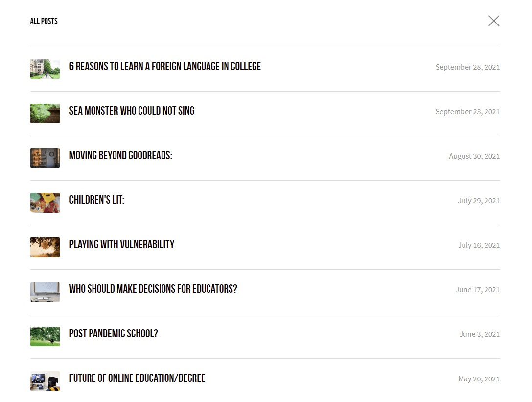532x402 pixels.
Task: Open the "Children's Lit:" post title
Action: [96, 200]
